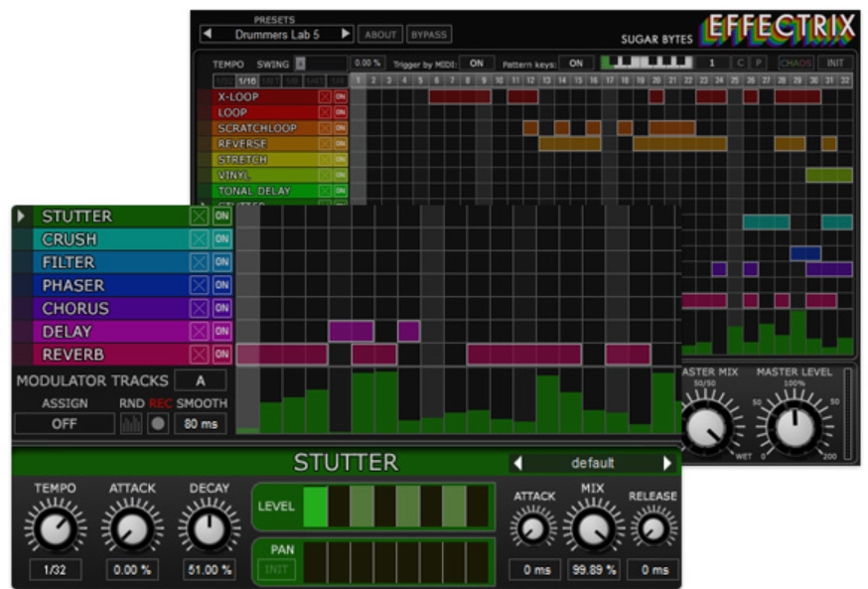Image resolution: width=868 pixels, height=589 pixels.
Task: Click the C copy pattern button
Action: click(x=740, y=63)
